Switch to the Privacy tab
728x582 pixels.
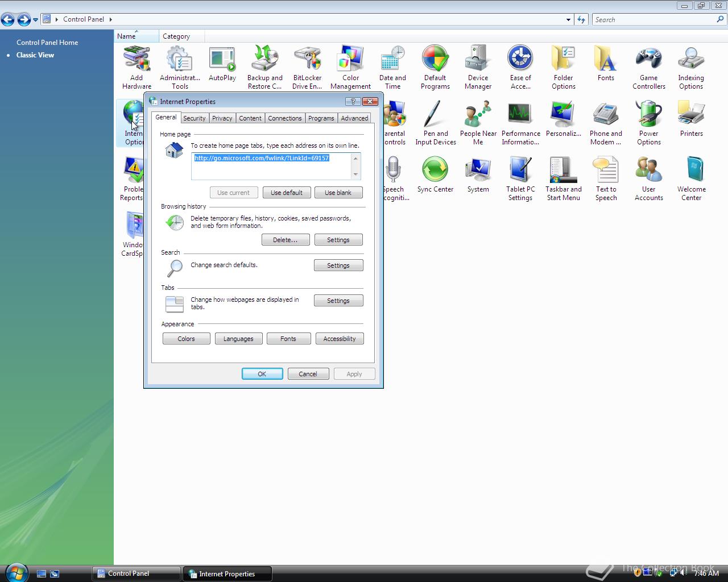(222, 118)
